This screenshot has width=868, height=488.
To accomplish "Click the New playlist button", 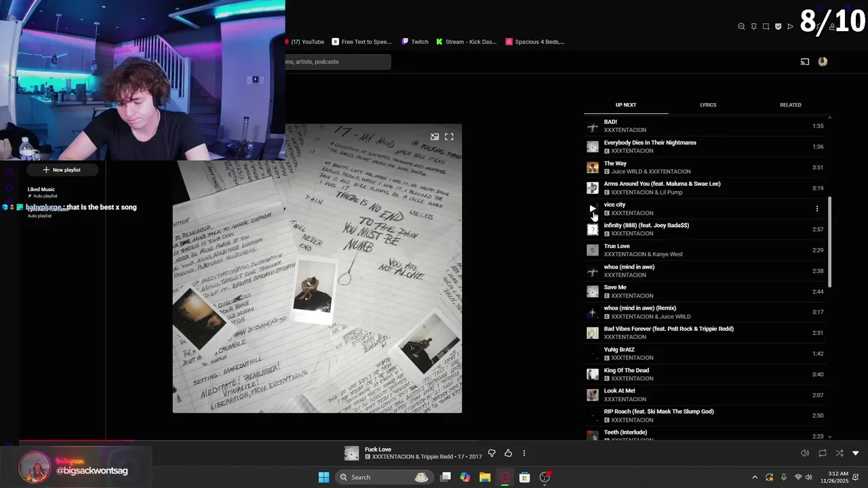I will click(62, 170).
